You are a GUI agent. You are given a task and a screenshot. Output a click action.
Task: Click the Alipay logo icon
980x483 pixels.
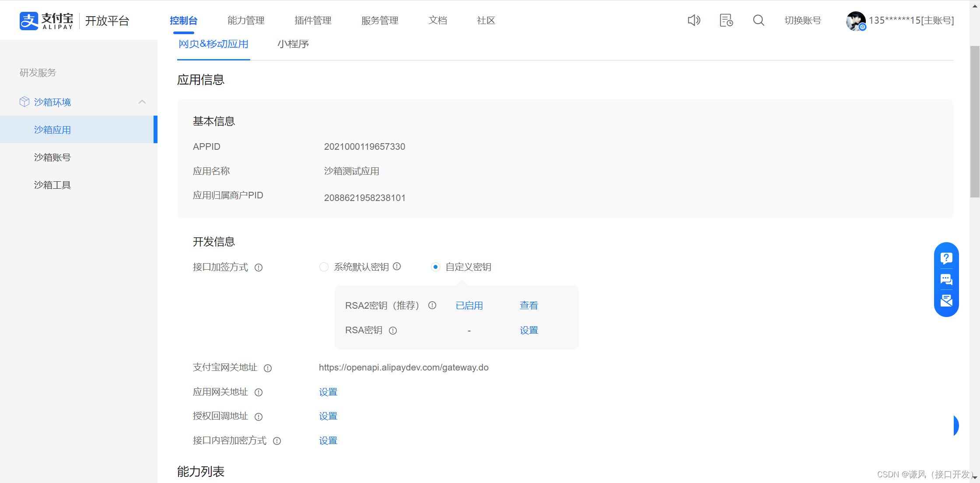(29, 21)
